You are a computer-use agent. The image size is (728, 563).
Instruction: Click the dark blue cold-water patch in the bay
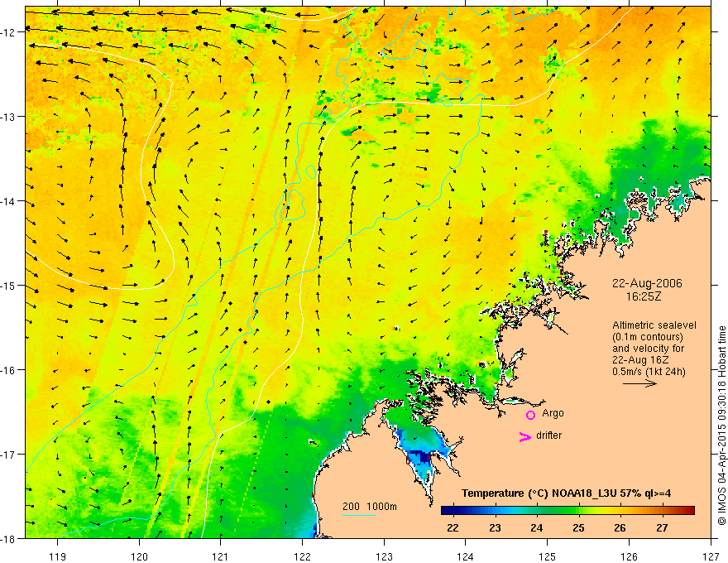(424, 459)
